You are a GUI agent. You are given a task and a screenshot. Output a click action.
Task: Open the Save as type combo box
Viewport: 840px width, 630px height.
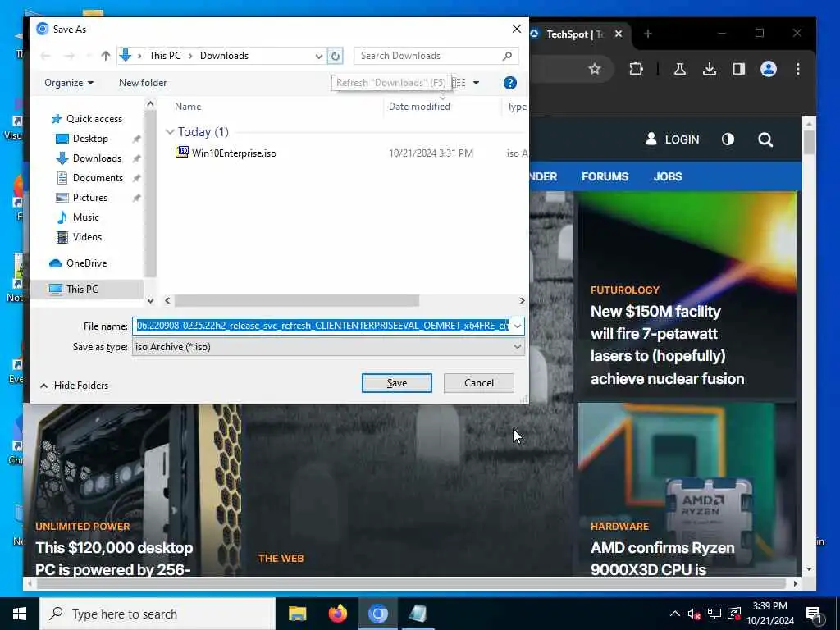pos(328,347)
